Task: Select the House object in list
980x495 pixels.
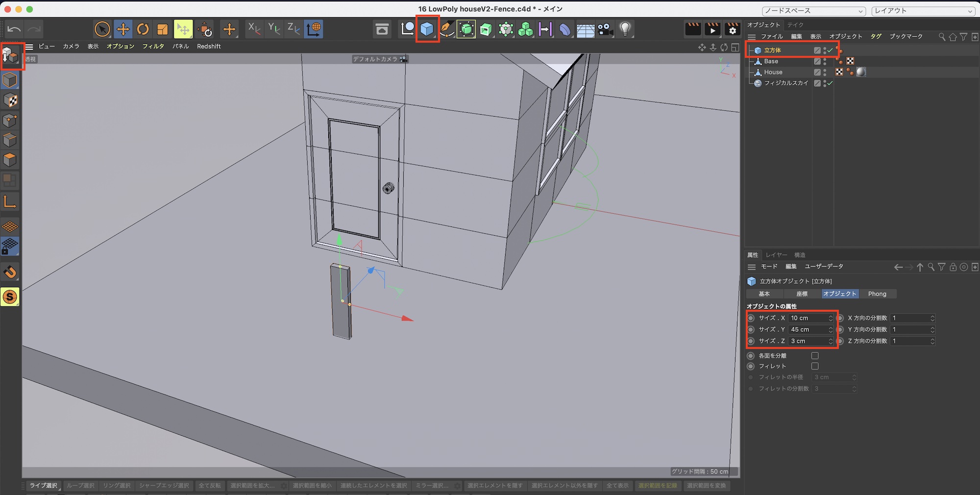Action: 773,72
